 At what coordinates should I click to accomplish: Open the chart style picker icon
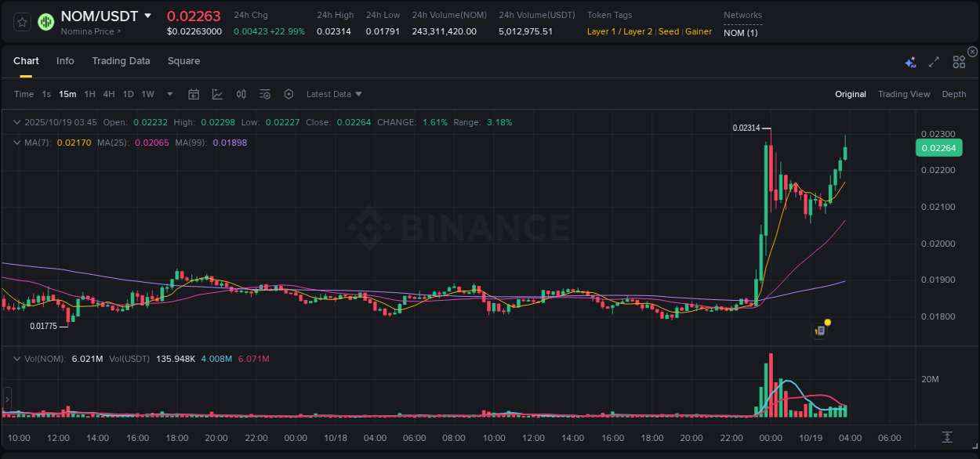pyautogui.click(x=217, y=94)
